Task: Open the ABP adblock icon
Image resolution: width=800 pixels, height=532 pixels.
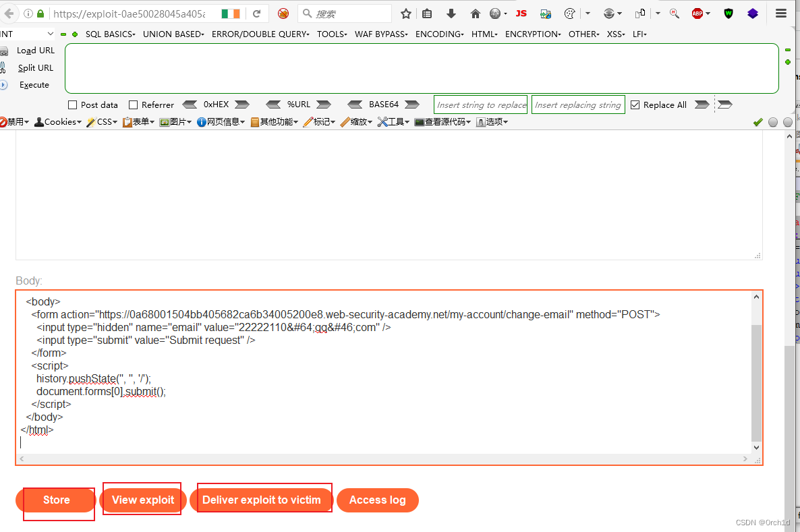Action: click(x=697, y=13)
